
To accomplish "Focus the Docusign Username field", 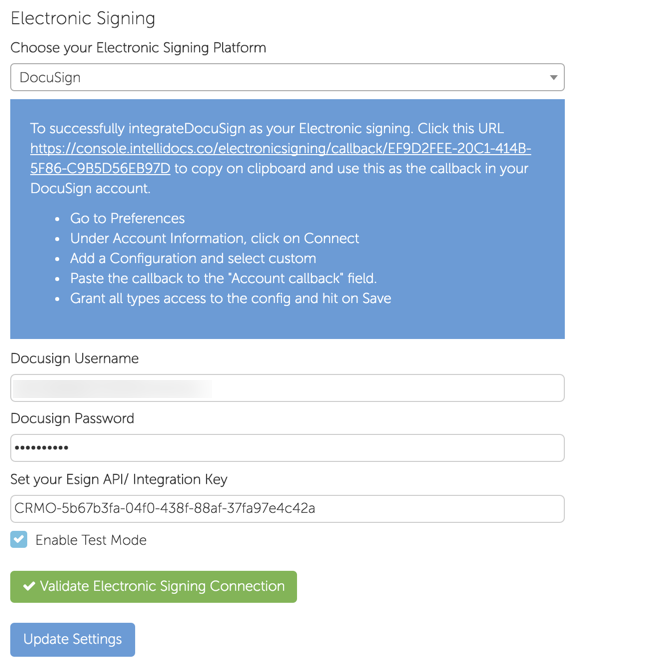I will click(x=287, y=388).
